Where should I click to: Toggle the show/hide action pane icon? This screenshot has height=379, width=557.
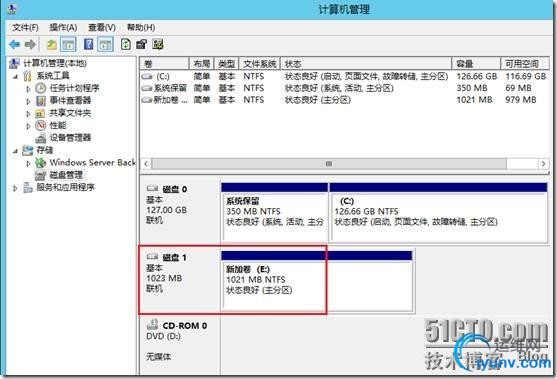click(106, 44)
